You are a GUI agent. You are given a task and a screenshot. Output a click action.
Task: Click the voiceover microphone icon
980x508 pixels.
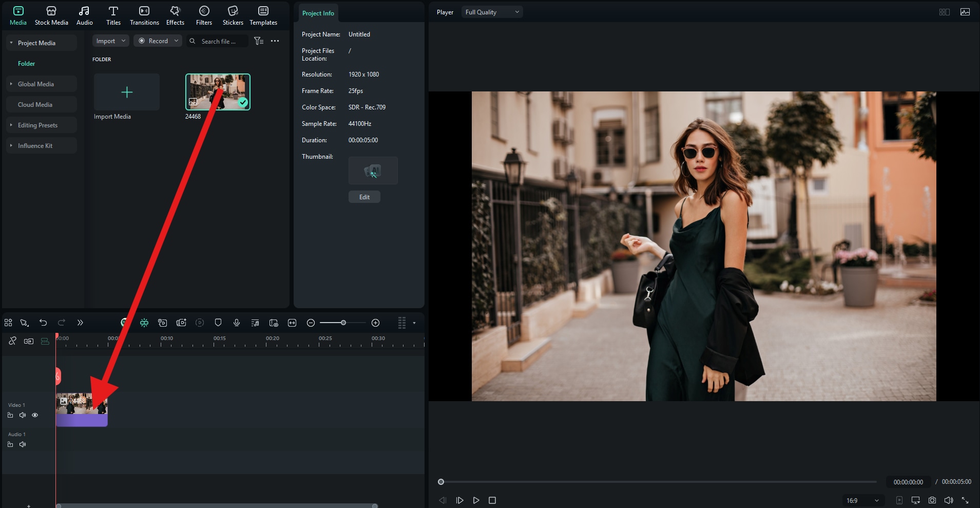pyautogui.click(x=237, y=323)
